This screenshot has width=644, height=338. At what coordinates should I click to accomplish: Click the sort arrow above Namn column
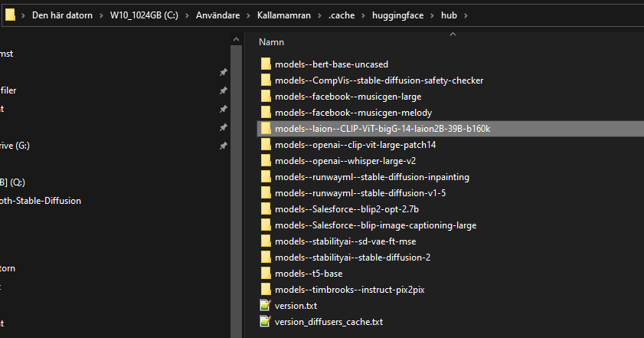[453, 34]
